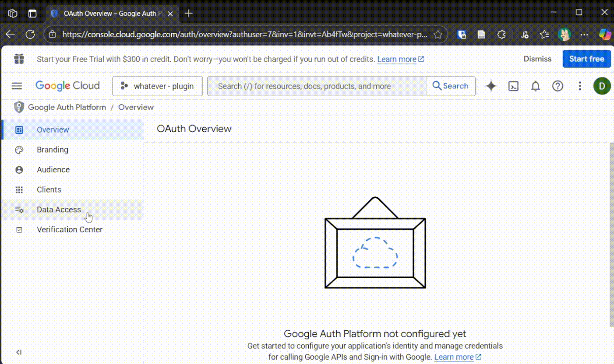Click the music note extension icon

pyautogui.click(x=525, y=35)
